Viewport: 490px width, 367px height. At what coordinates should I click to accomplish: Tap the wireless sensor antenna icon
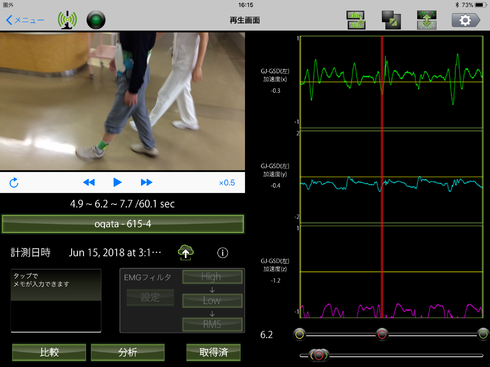tap(67, 20)
